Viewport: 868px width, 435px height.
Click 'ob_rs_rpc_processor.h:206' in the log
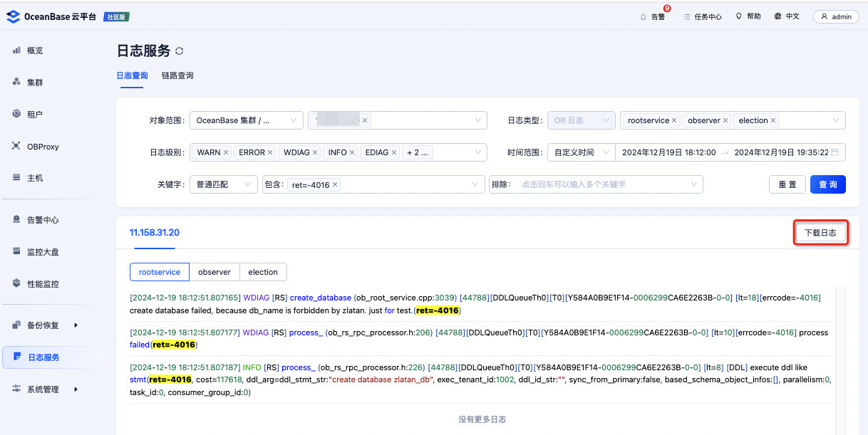(378, 332)
